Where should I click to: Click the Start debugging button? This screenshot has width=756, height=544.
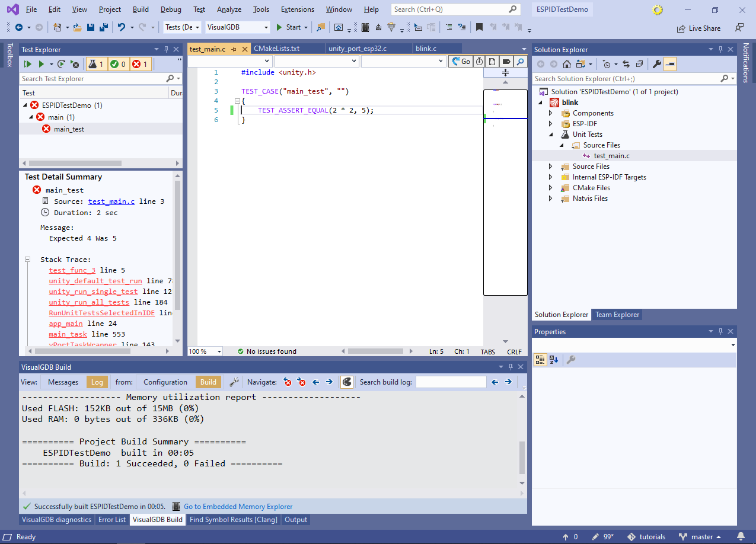tap(289, 27)
